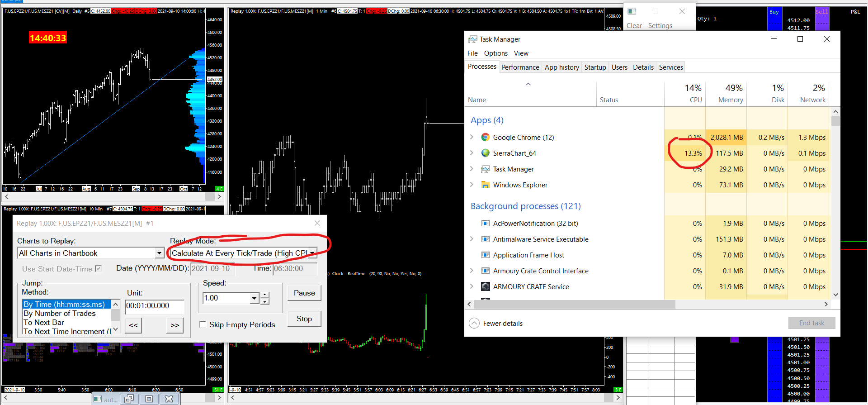Click the Task Manager process row icon
Viewport: 868px width, 405px height.
[x=485, y=169]
